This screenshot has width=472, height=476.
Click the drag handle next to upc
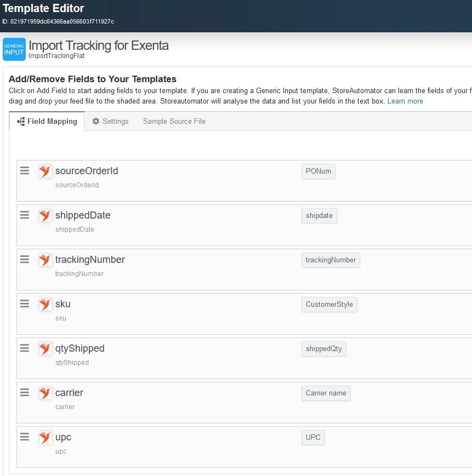point(24,437)
